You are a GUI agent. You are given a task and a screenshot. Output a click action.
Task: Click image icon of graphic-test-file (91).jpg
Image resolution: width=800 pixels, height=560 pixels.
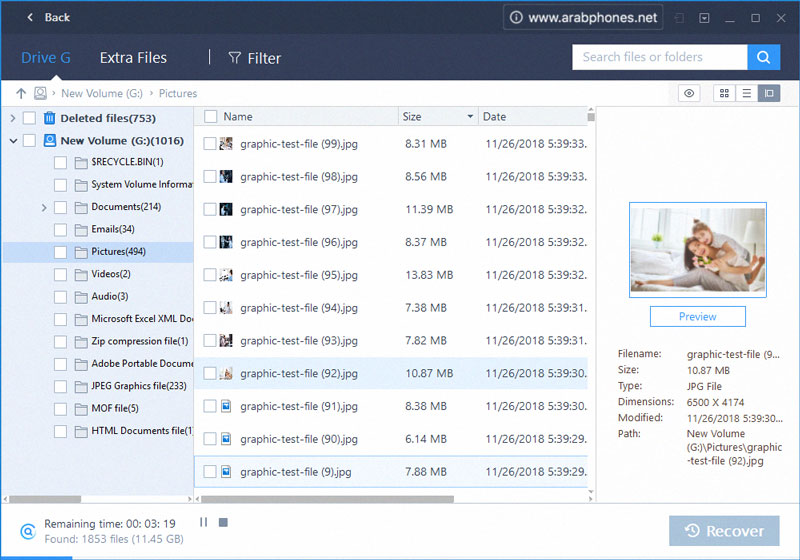pyautogui.click(x=226, y=406)
